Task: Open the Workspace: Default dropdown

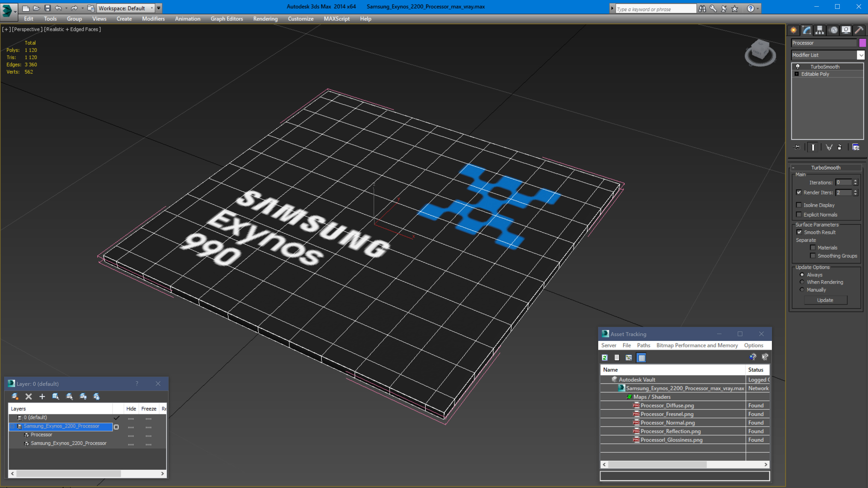Action: [x=125, y=8]
